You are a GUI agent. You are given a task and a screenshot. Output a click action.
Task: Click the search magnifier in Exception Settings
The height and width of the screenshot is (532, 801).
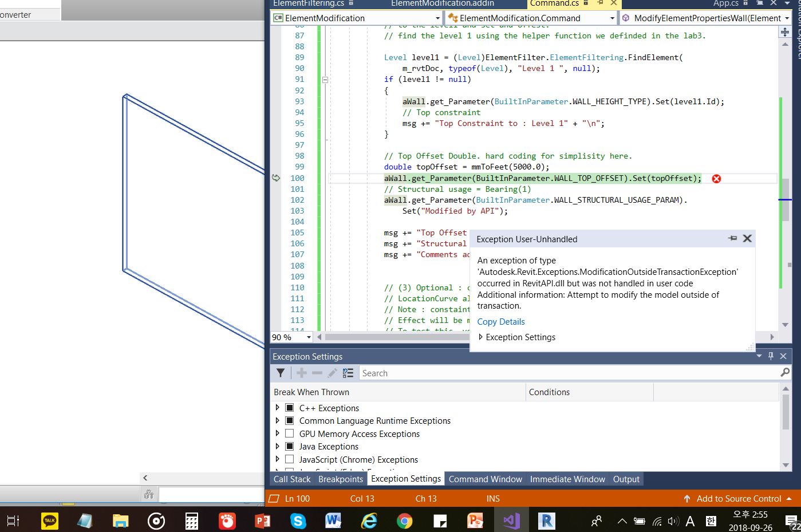pyautogui.click(x=785, y=373)
